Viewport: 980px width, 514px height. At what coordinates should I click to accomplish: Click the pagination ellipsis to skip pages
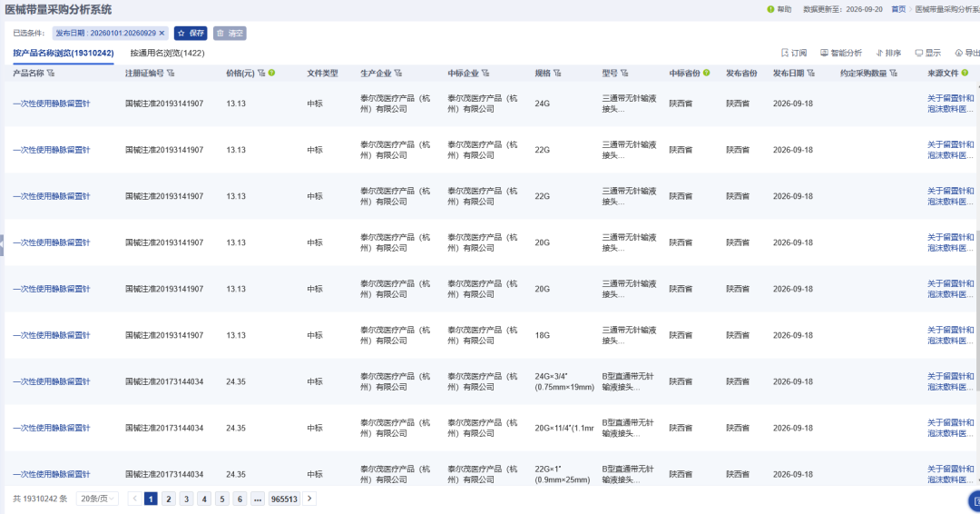(x=258, y=499)
